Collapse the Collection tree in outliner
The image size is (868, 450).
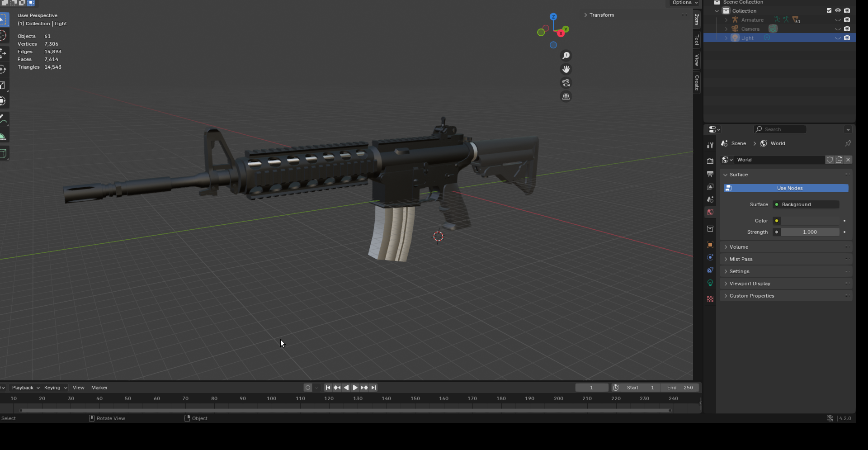(x=717, y=11)
